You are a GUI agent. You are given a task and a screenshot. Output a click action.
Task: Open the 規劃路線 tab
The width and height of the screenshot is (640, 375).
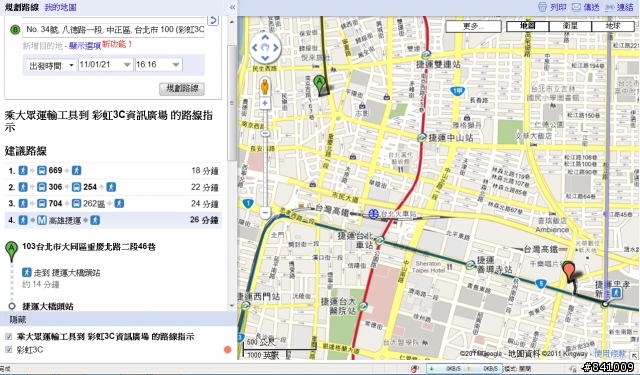(22, 7)
